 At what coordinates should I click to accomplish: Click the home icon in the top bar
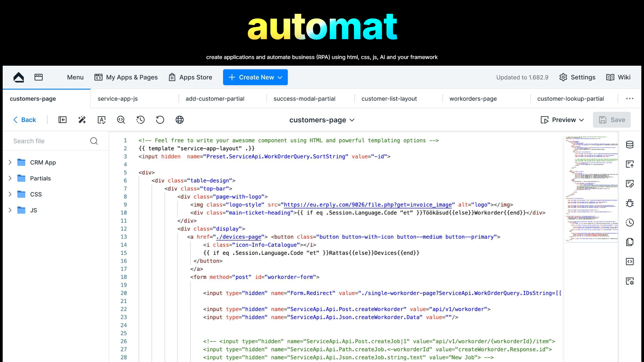(19, 77)
